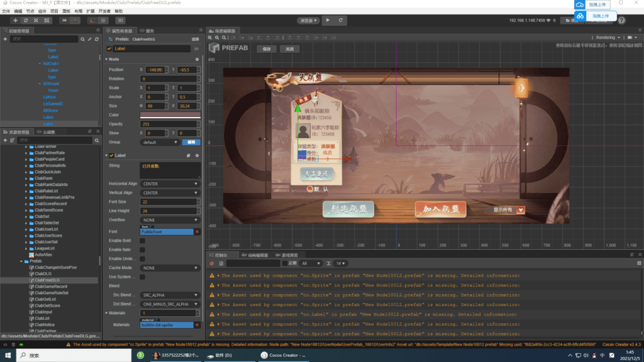
Task: Click the 保存 button for the prefab
Action: tap(266, 48)
